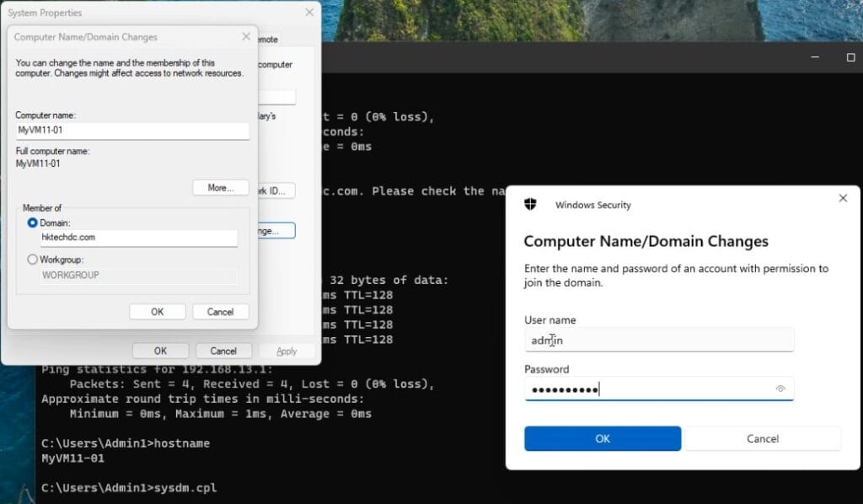This screenshot has width=863, height=504.
Task: Click the Password field in Windows Security
Action: [659, 389]
